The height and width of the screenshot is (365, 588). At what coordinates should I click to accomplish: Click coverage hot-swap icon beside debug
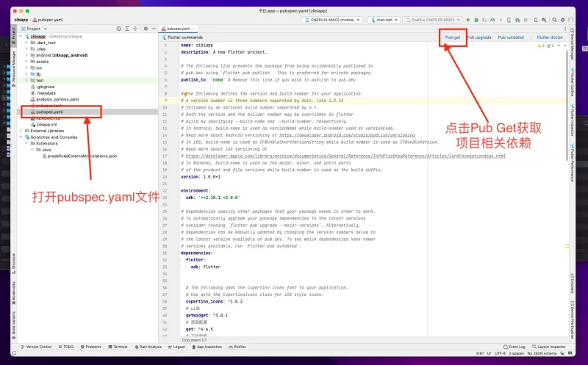(x=484, y=20)
